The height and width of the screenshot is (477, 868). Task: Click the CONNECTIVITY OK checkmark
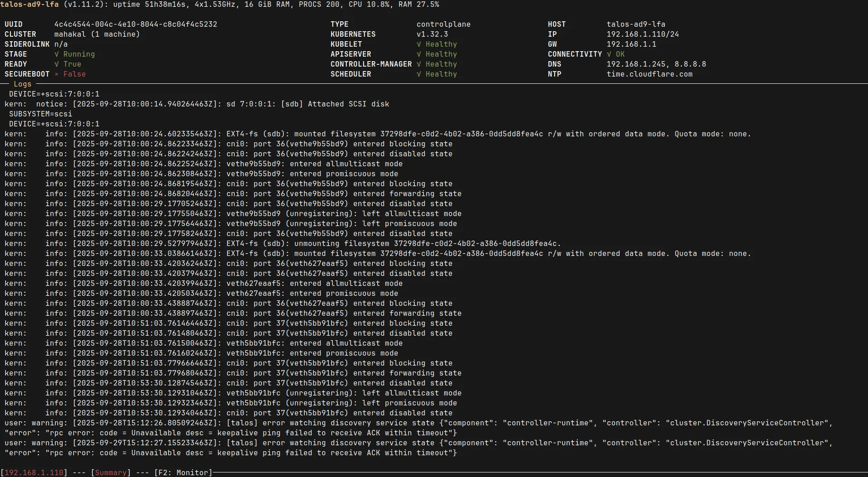(609, 54)
